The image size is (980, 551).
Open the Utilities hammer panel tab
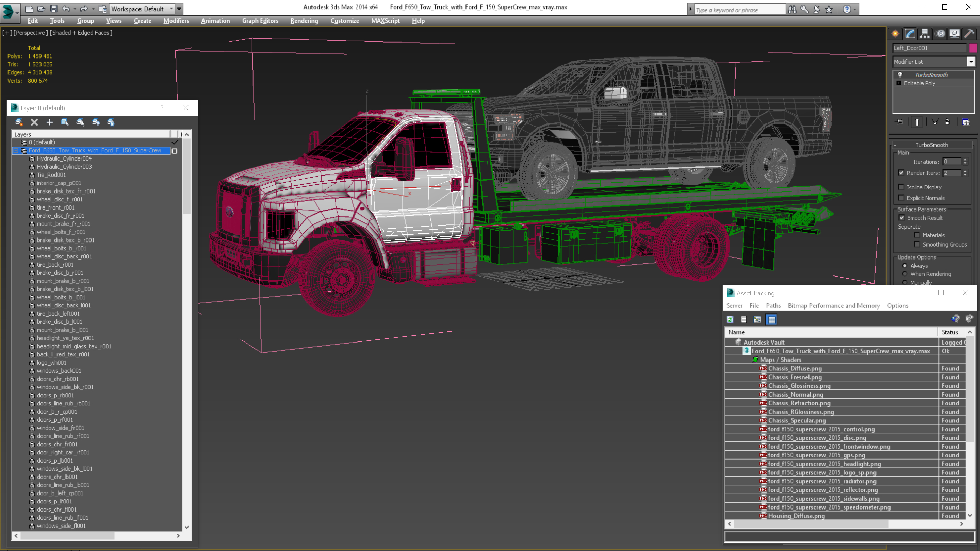969,34
